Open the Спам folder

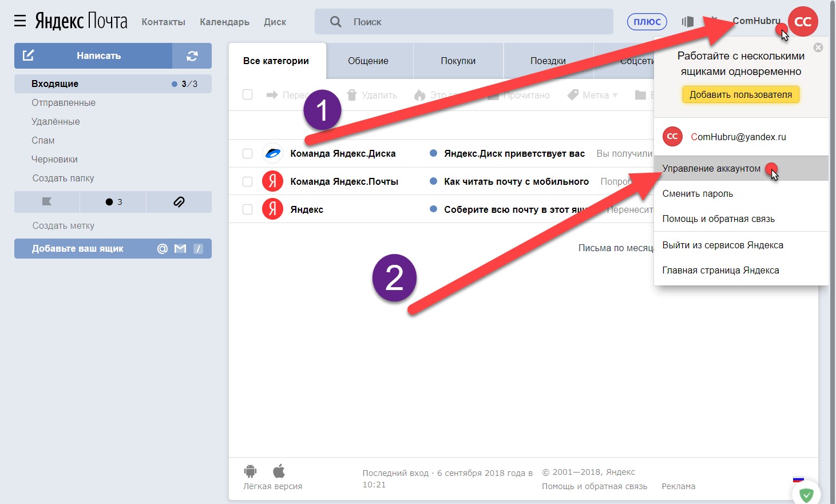pyautogui.click(x=43, y=140)
